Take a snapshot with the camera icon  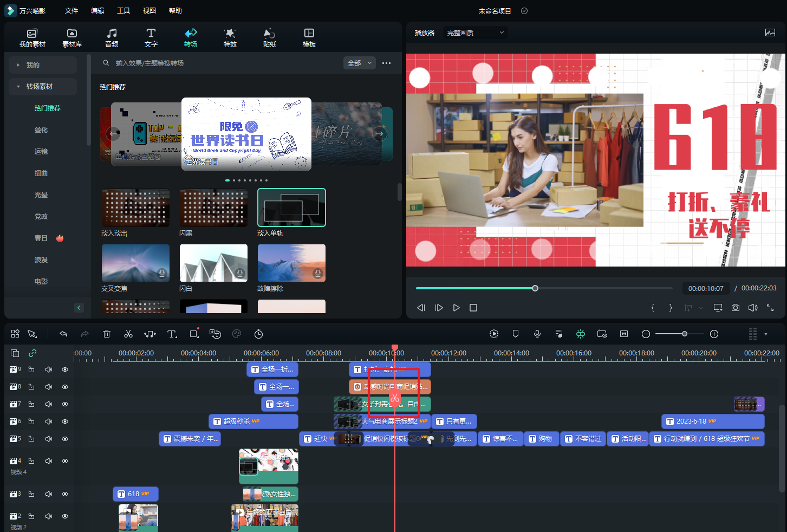coord(736,308)
